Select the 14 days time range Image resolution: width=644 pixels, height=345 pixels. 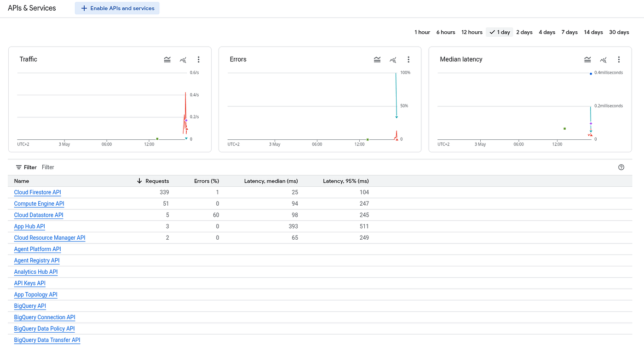(x=593, y=32)
